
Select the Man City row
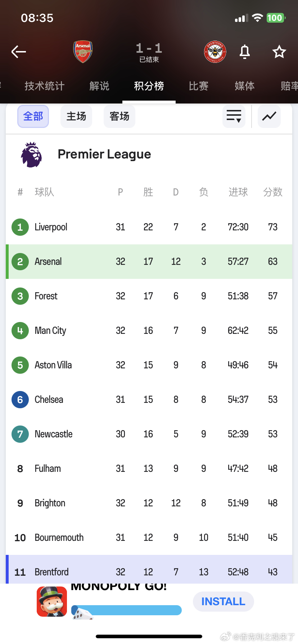(x=149, y=331)
